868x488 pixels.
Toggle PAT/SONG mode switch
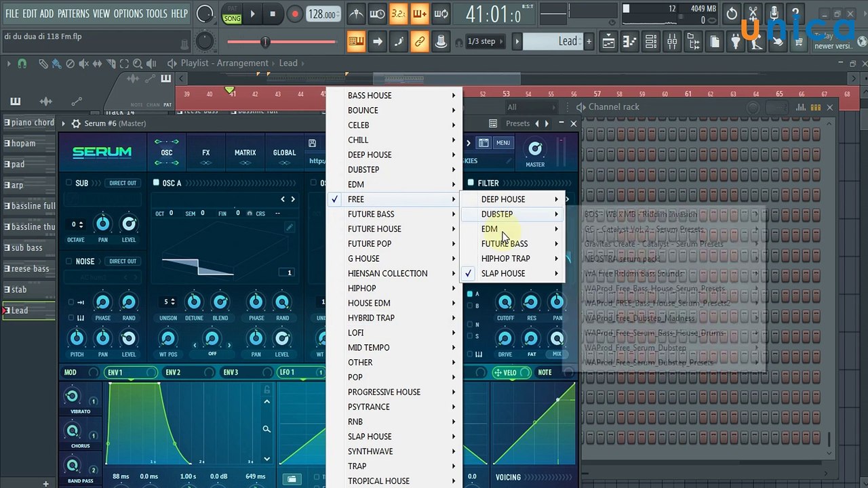click(232, 14)
